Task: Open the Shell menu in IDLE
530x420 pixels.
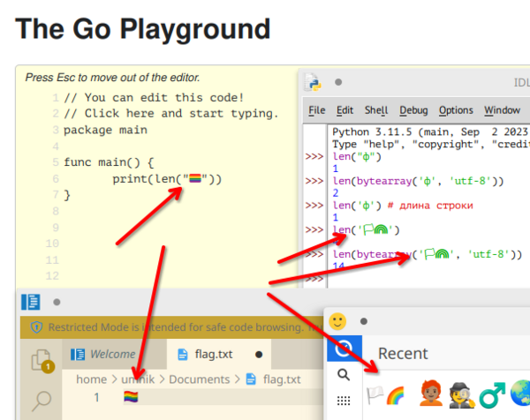Action: tap(376, 110)
